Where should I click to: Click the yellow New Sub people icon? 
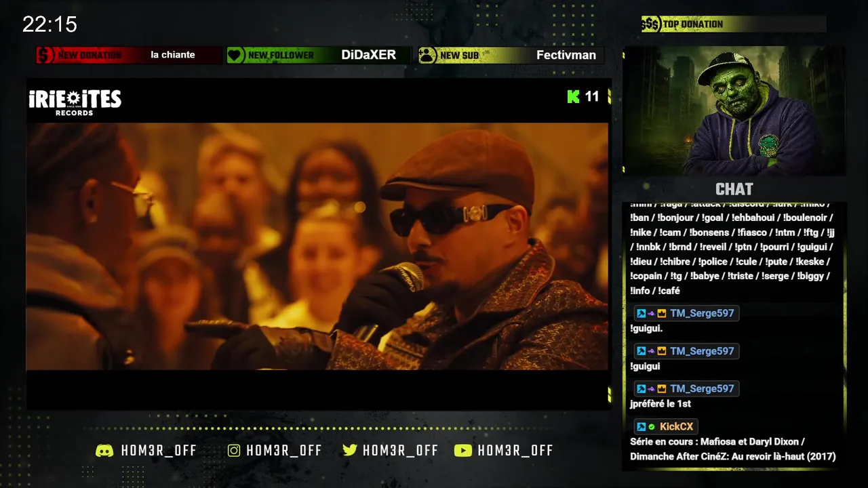pos(427,55)
